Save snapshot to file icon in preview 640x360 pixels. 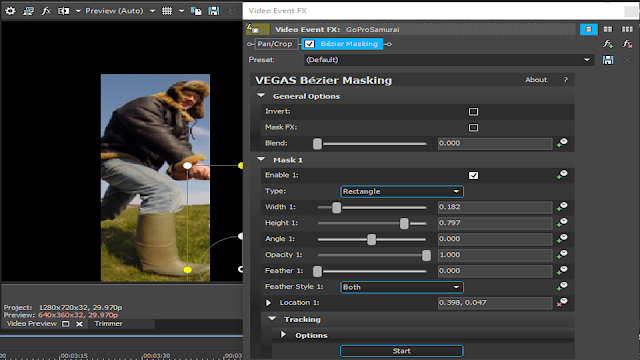click(214, 11)
